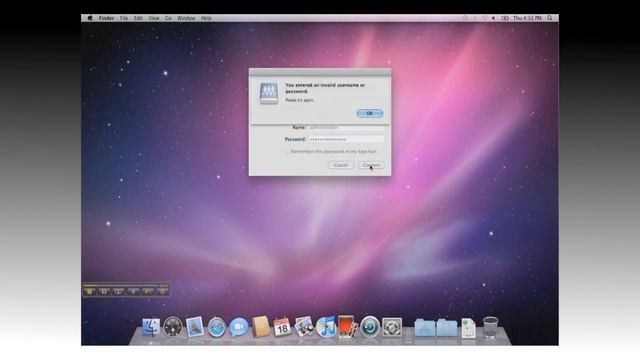Open Mail from the Dock

195,327
